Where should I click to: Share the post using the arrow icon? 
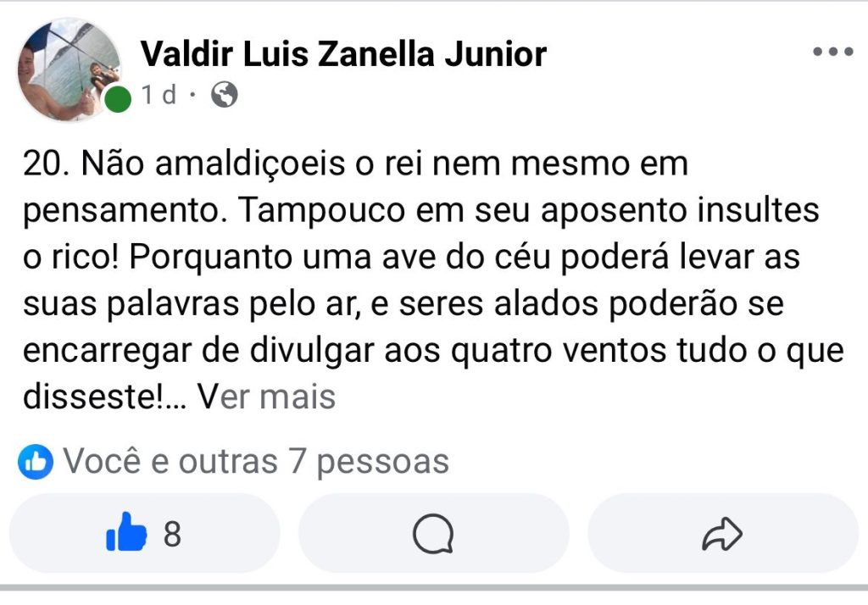coord(722,534)
